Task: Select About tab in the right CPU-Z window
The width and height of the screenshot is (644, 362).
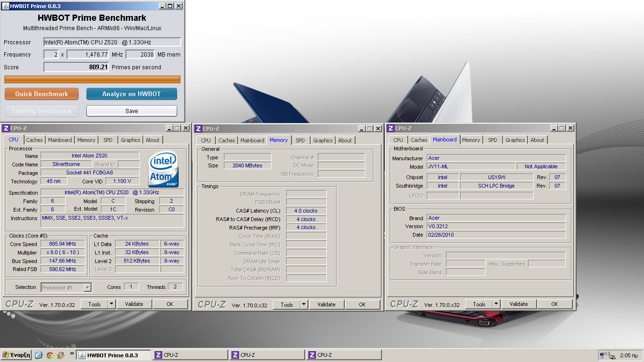Action: [537, 140]
